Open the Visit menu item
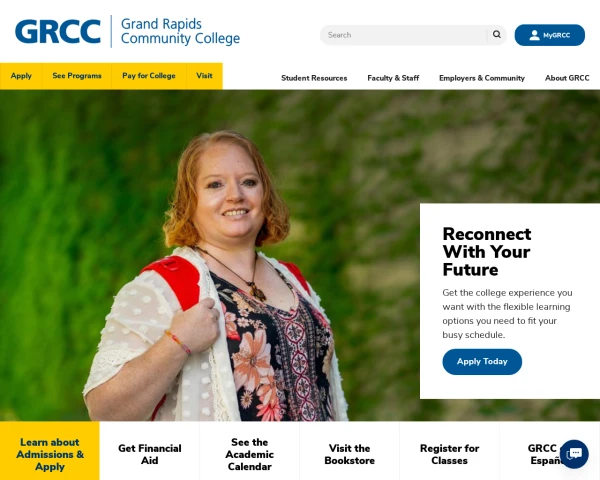This screenshot has height=480, width=600. (x=204, y=76)
